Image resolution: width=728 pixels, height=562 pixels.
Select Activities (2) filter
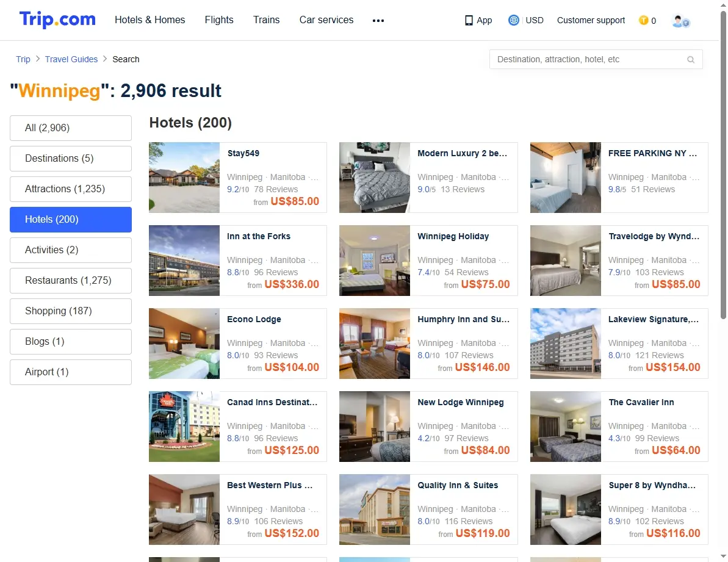[71, 250]
